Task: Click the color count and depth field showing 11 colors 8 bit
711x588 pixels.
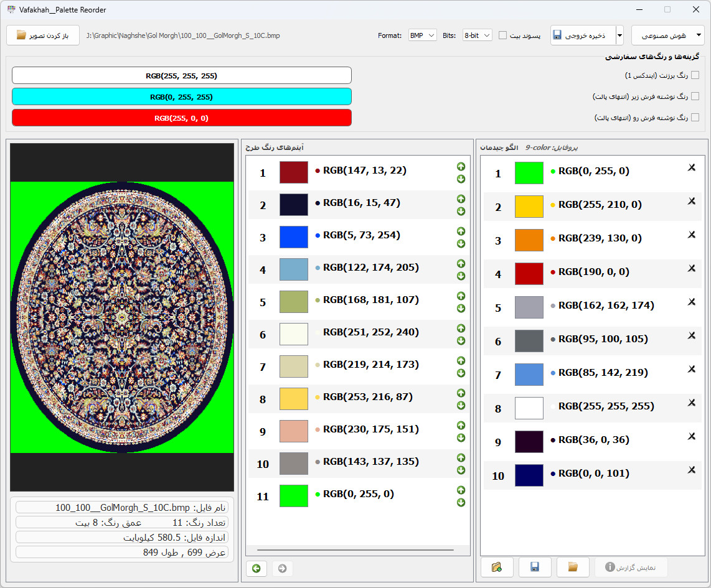Action: [121, 522]
